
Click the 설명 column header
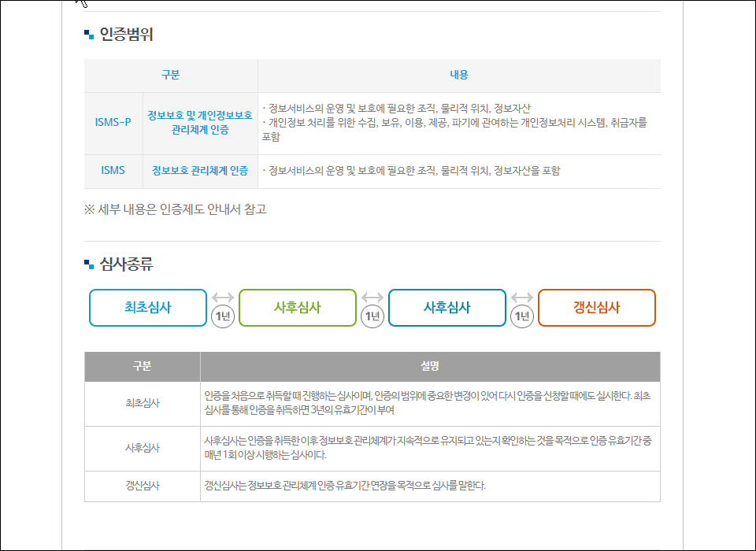[430, 366]
